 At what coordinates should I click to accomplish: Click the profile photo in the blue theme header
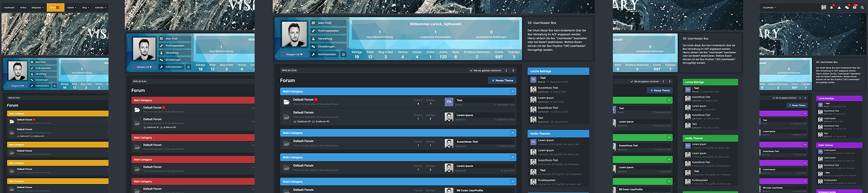[293, 34]
